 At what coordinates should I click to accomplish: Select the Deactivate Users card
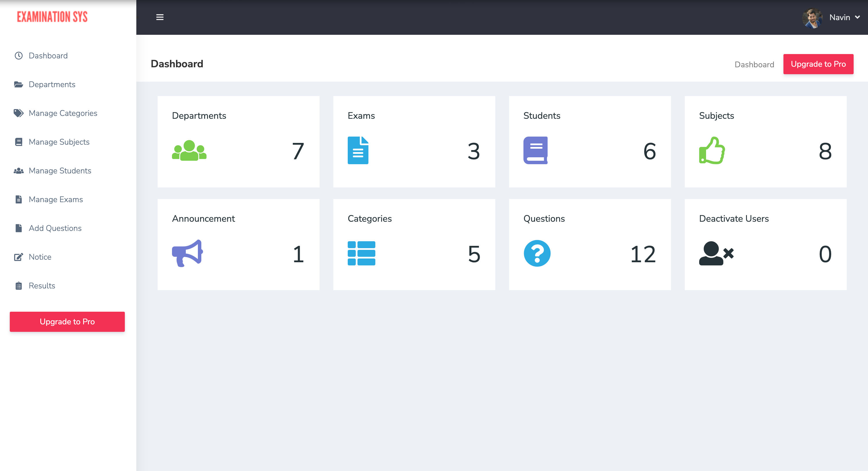click(765, 244)
